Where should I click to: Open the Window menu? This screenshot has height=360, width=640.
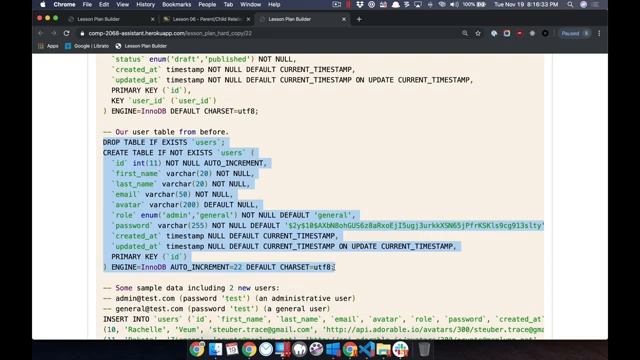coord(250,4)
